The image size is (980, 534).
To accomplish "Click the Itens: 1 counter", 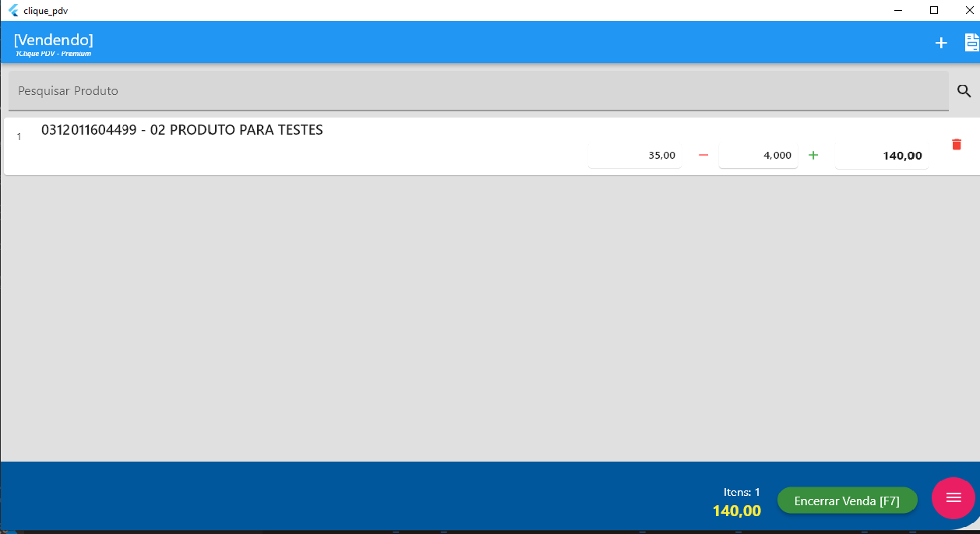I will [x=742, y=492].
